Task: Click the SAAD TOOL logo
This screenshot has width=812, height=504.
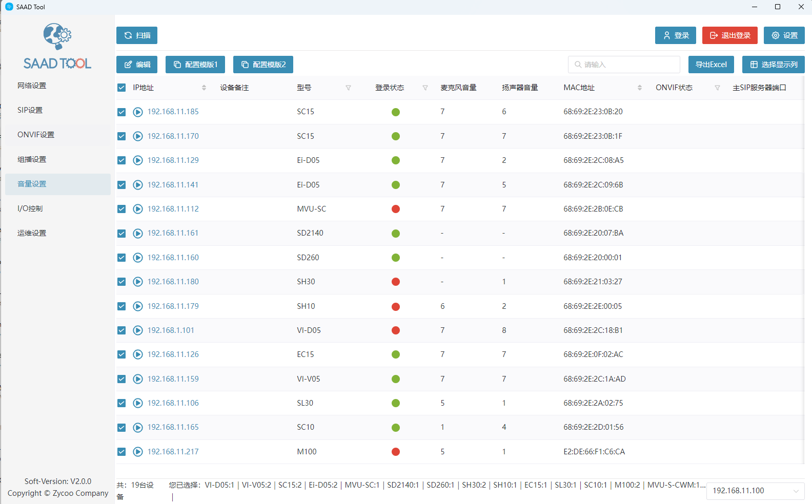Action: click(x=57, y=46)
